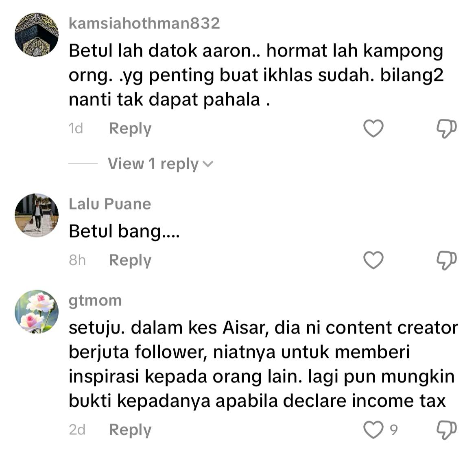Dislike gtmom's comment
This screenshot has width=476, height=458.
(x=447, y=430)
